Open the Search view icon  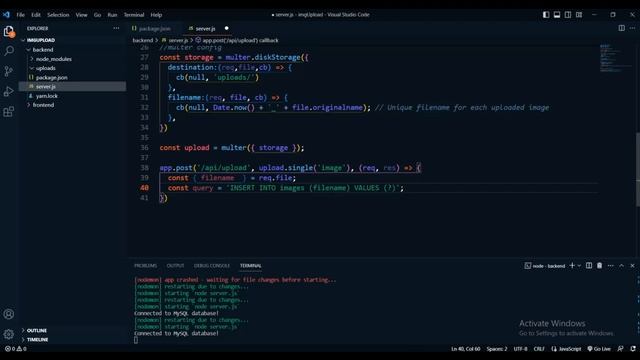coord(9,51)
